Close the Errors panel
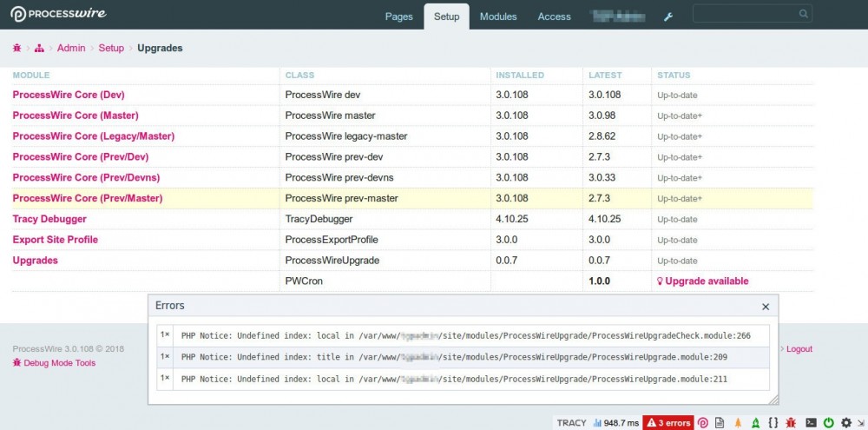Viewport: 868px width, 430px height. click(x=765, y=307)
